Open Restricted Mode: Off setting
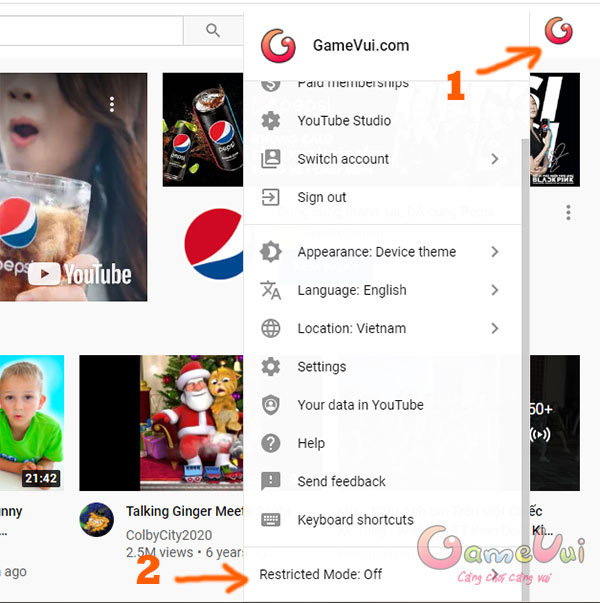Image resolution: width=600 pixels, height=603 pixels. point(383,574)
